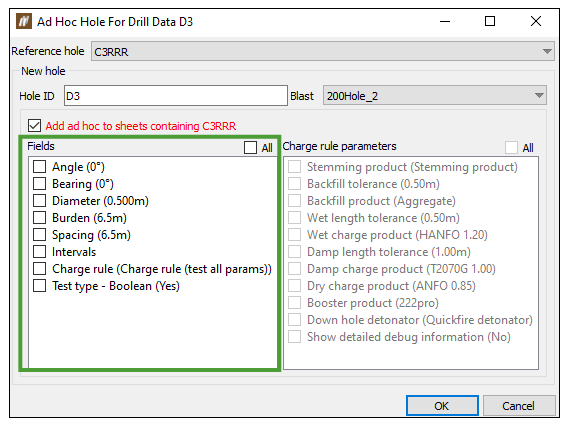Enable the Angle (0°) field checkbox
Image resolution: width=569 pixels, height=427 pixels.
pyautogui.click(x=40, y=167)
